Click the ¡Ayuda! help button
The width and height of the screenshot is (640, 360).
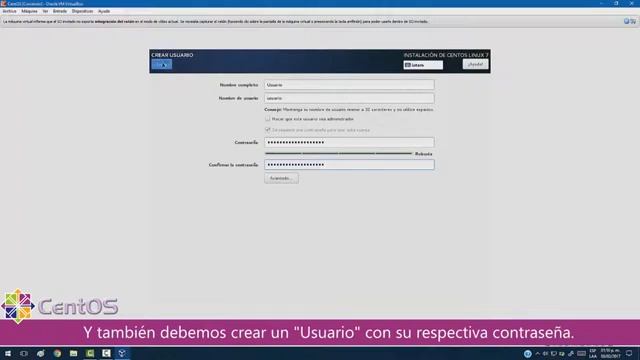(x=476, y=64)
